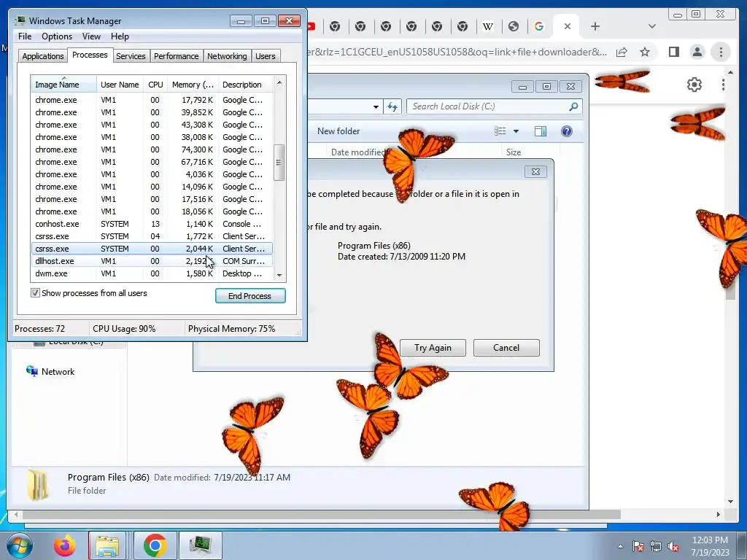Open the Explorer address bar dropdown arrow
This screenshot has width=747, height=560.
(x=376, y=106)
